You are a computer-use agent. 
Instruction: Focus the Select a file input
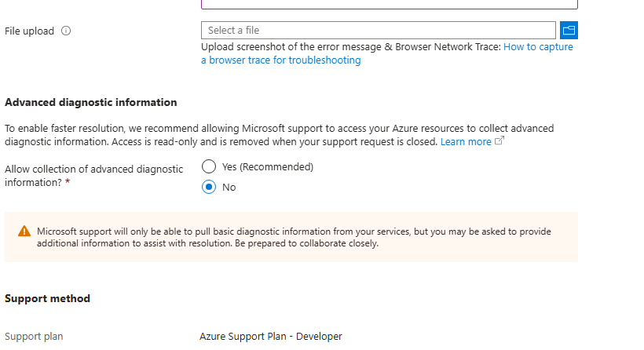click(x=379, y=31)
